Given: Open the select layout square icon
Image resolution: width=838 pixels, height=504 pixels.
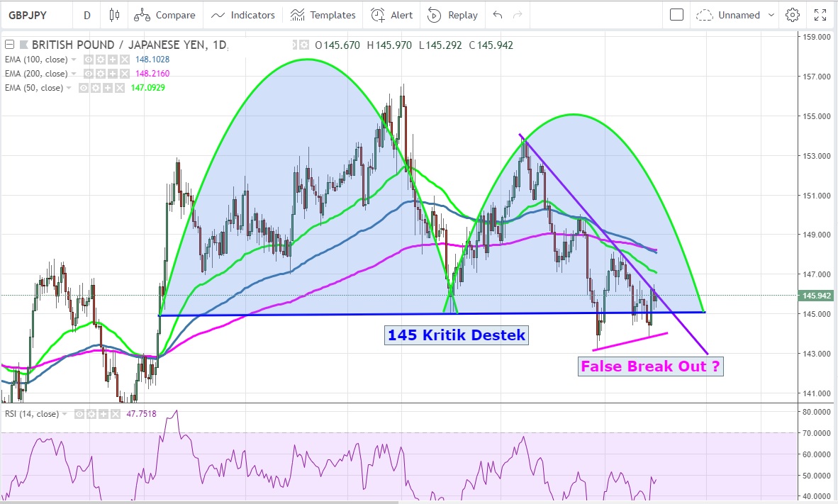Looking at the screenshot, I should point(676,15).
